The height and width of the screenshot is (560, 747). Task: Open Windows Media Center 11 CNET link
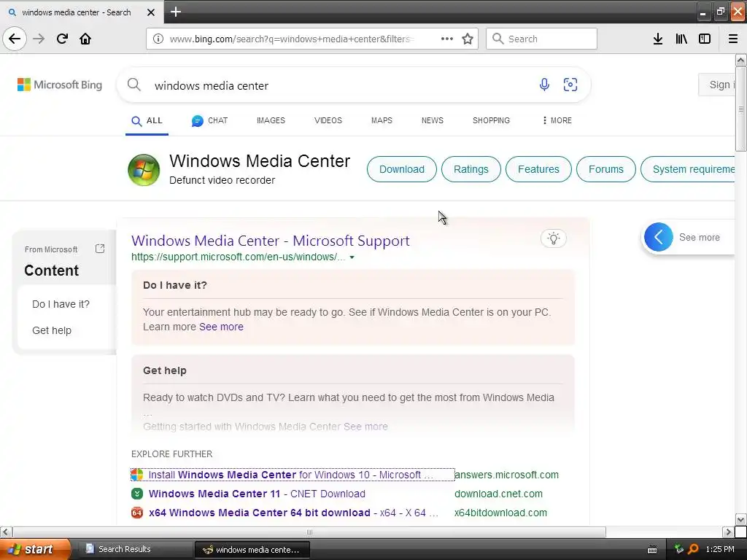[257, 494]
